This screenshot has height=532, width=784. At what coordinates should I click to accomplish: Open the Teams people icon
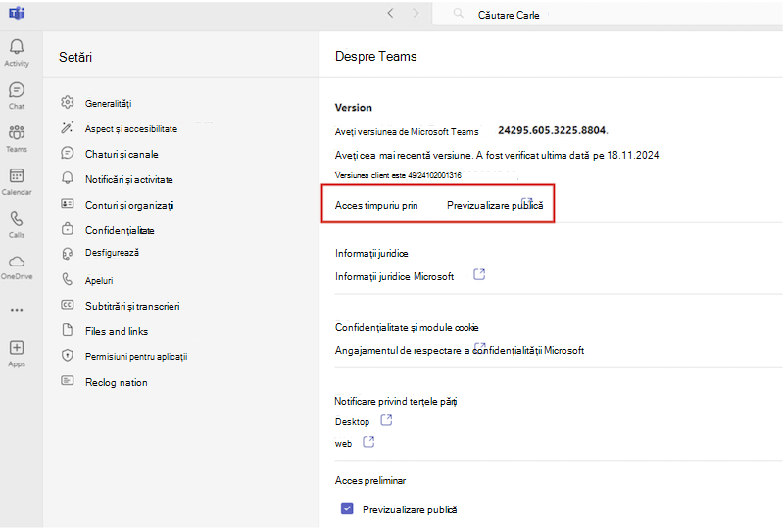tap(17, 132)
